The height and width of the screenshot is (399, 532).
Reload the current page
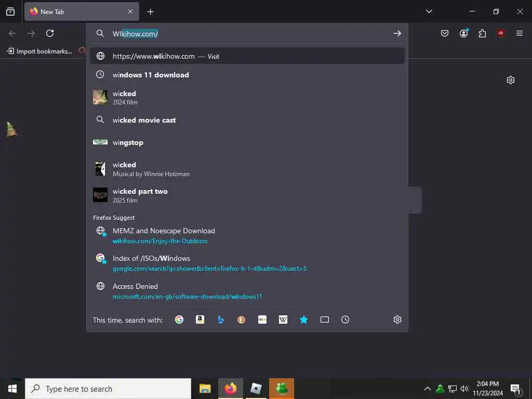(x=50, y=33)
